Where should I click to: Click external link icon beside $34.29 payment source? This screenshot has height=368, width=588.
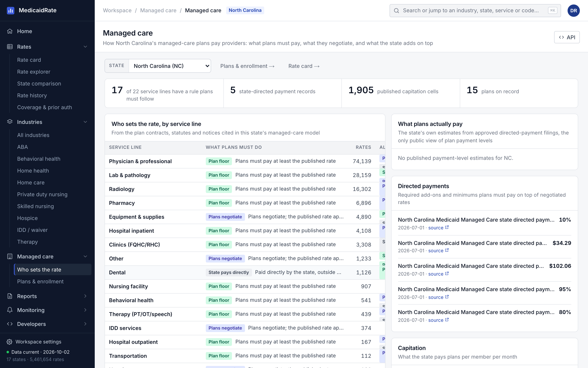click(447, 250)
